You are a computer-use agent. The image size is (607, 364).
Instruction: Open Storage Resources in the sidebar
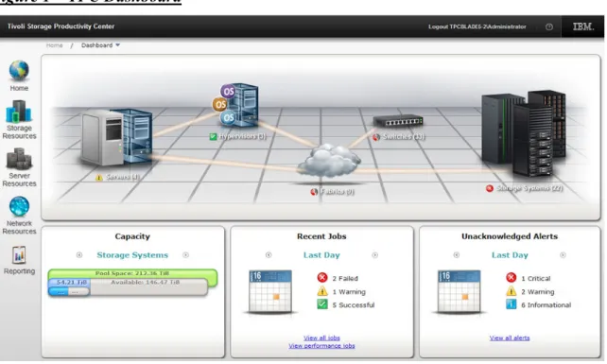(x=19, y=120)
